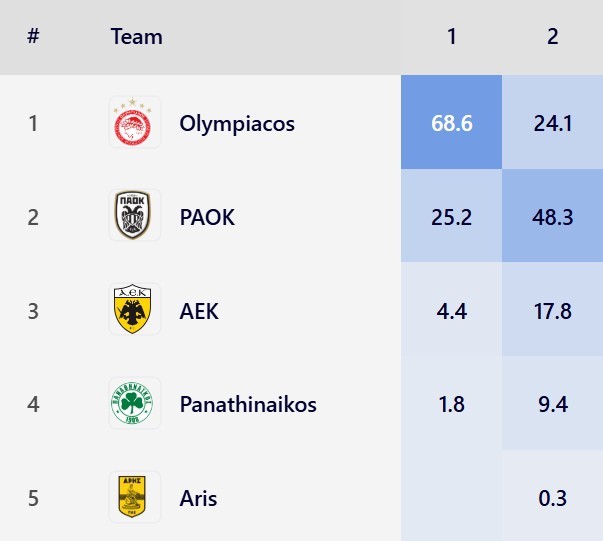This screenshot has width=603, height=541.
Task: Open the PAOK team name link
Action: [x=207, y=217]
